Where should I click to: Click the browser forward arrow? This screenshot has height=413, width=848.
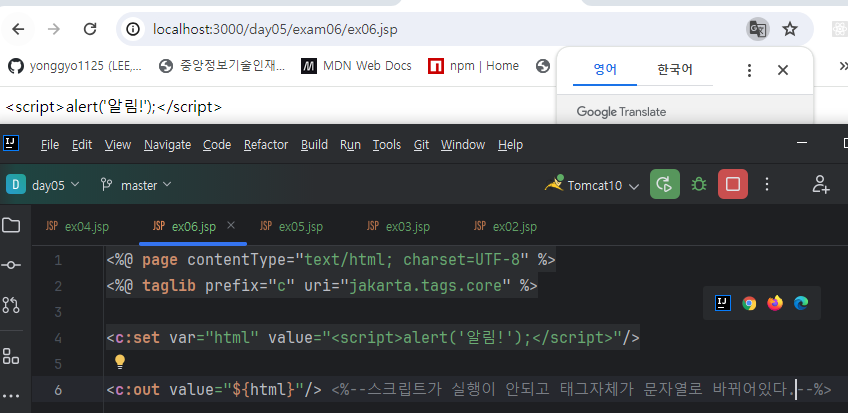tap(54, 29)
